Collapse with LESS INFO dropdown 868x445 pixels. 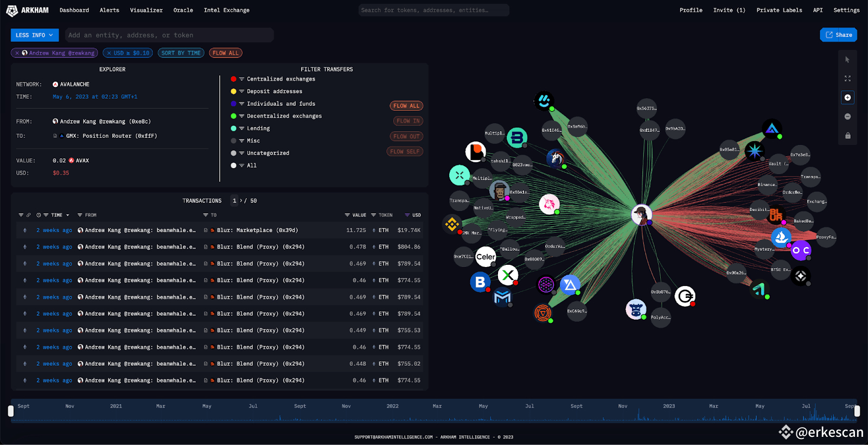[x=35, y=35]
